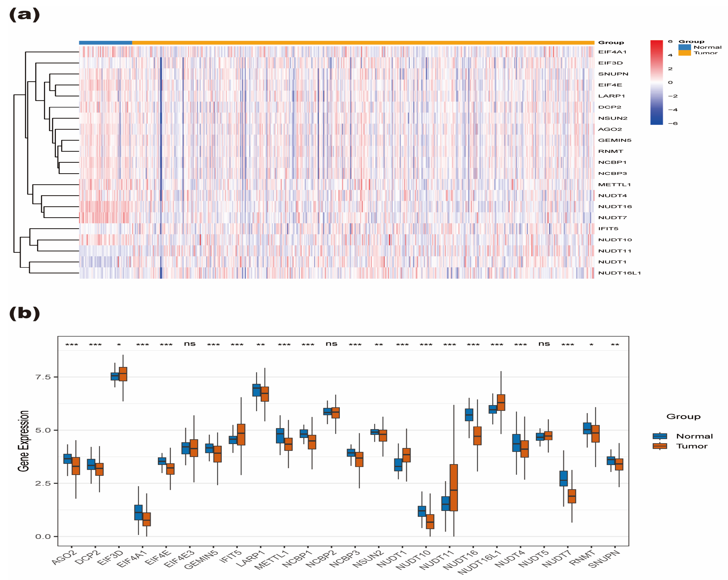Click the ns marker above EIF4E3
Image resolution: width=728 pixels, height=580 pixels.
pyautogui.click(x=190, y=343)
